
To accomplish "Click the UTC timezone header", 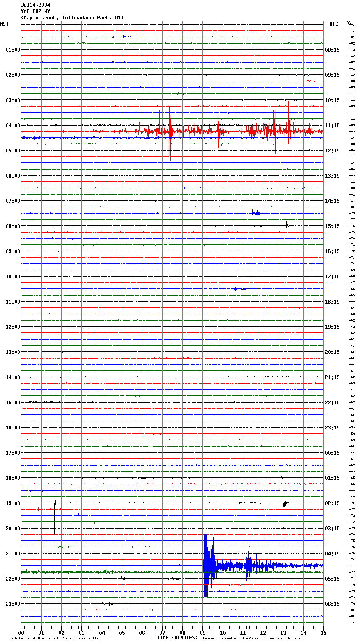I will pyautogui.click(x=334, y=24).
